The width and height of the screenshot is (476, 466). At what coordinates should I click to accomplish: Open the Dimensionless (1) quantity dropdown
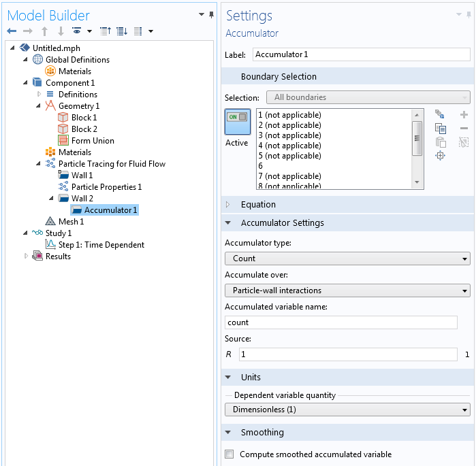pyautogui.click(x=347, y=410)
